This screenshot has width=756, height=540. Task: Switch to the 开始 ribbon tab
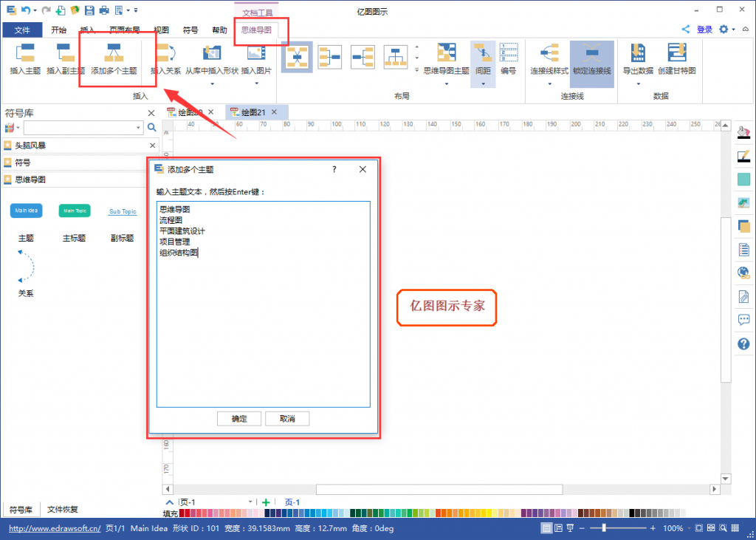point(58,30)
